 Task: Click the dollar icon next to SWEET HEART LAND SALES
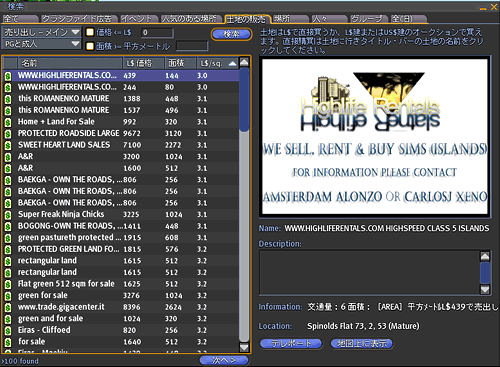point(8,145)
